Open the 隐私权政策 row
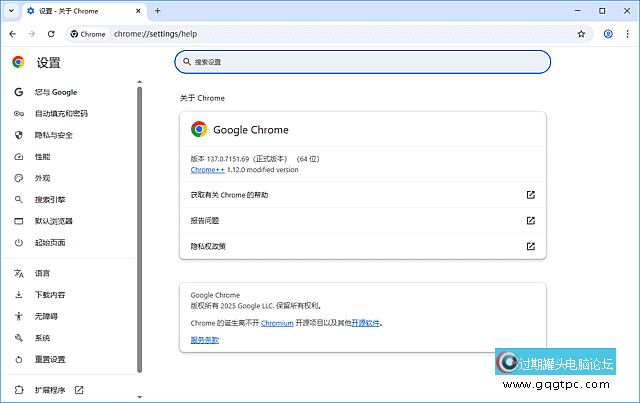Viewport: 640px width, 403px height. point(362,246)
